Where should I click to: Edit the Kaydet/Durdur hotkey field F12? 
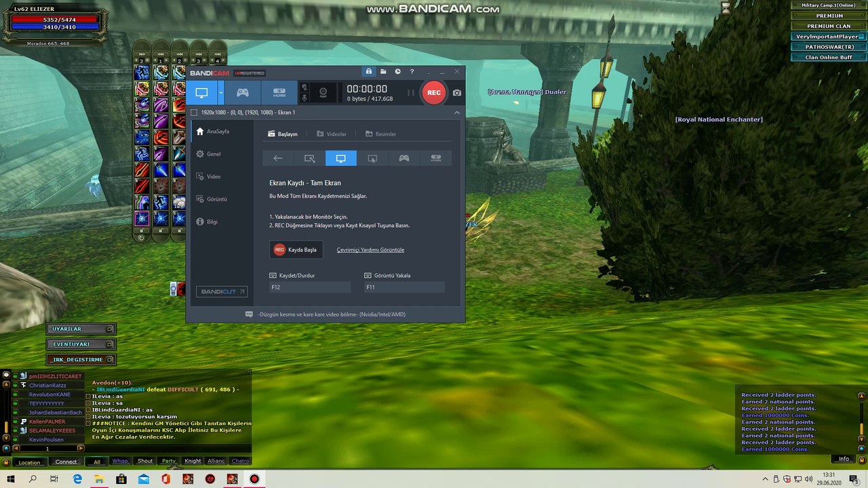310,287
